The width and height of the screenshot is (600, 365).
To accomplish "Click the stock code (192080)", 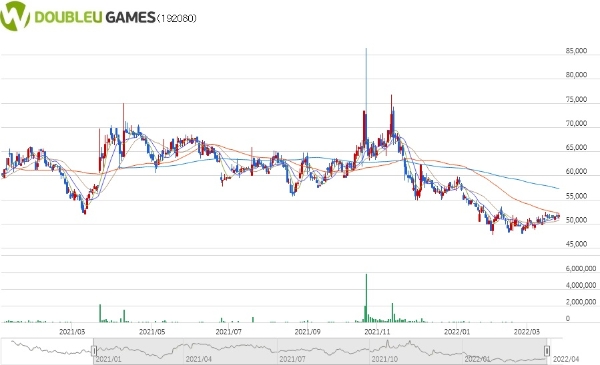I will 176,18.
